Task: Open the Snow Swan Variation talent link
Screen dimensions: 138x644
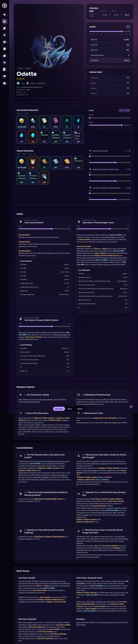Action: click(x=100, y=151)
